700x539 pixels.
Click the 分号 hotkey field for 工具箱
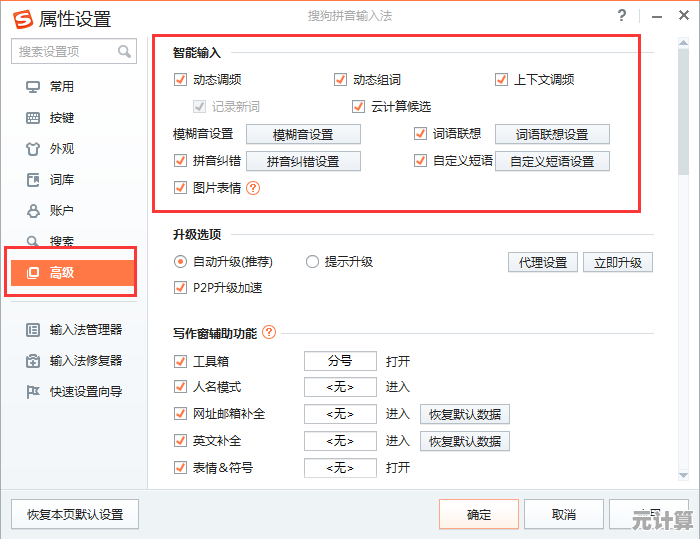coord(340,361)
